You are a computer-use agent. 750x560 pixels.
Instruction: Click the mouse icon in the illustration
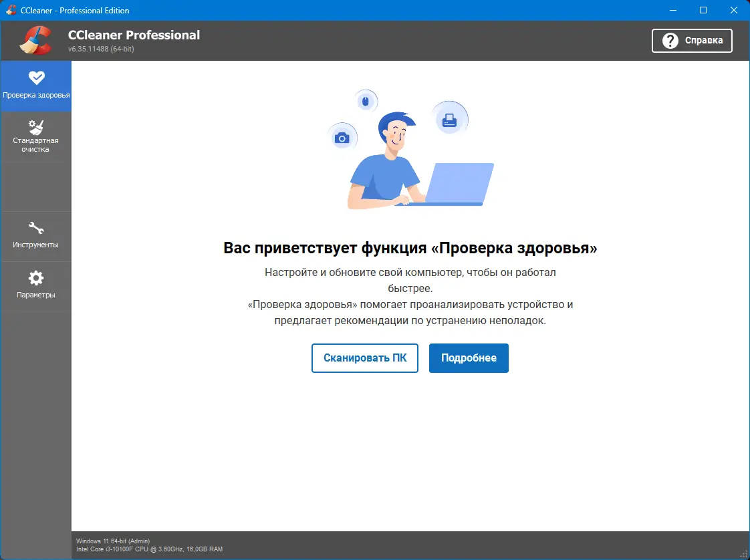click(366, 102)
